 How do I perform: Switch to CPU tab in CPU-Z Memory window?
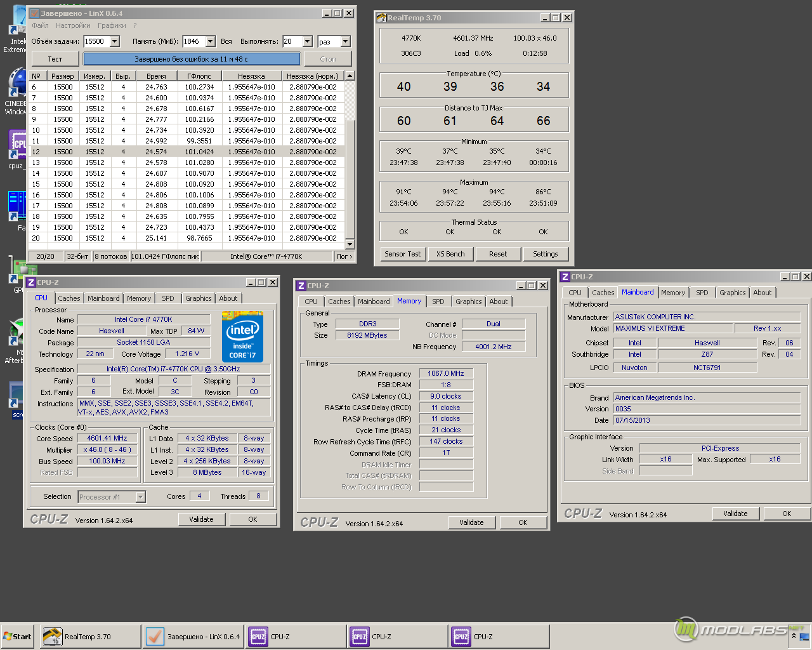(x=311, y=302)
